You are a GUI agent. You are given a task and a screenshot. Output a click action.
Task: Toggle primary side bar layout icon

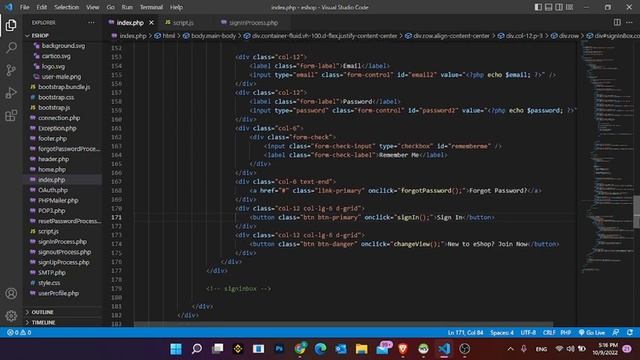(x=538, y=7)
